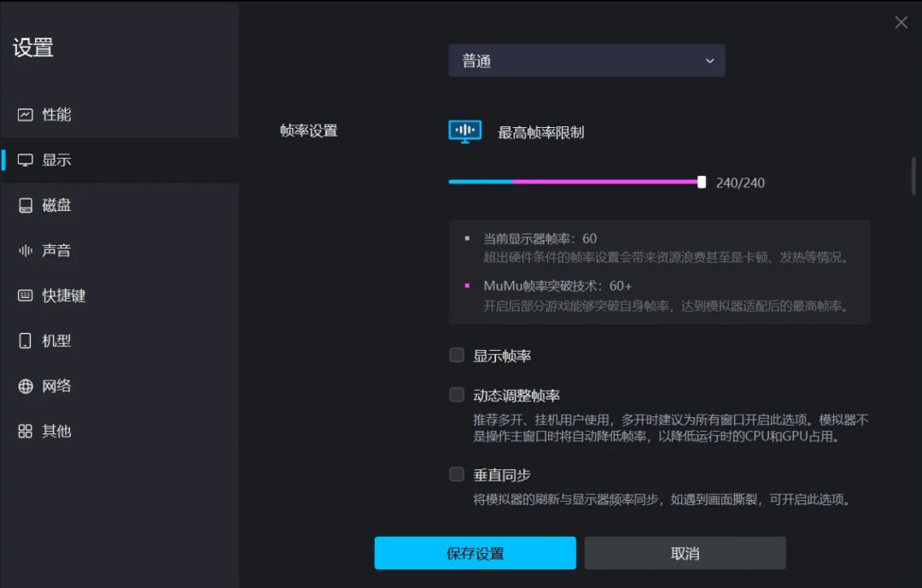
Task: Click the 最高帧率限制 label
Action: click(x=541, y=132)
